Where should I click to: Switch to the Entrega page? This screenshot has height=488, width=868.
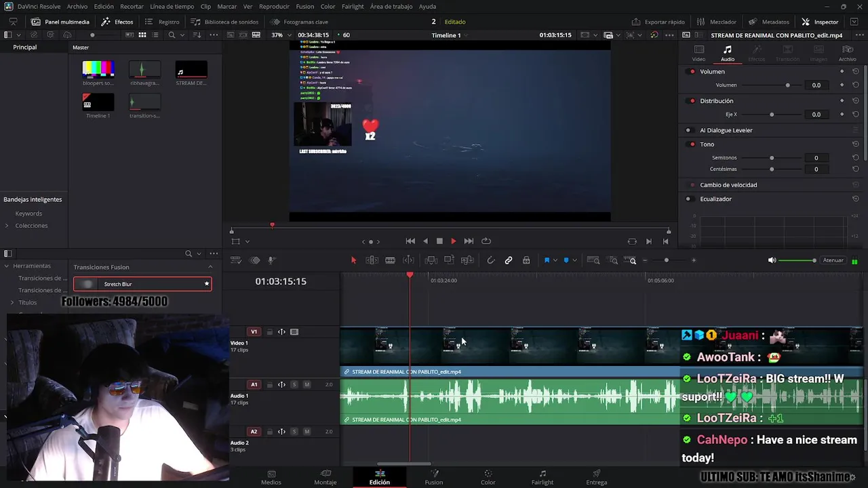click(x=597, y=477)
